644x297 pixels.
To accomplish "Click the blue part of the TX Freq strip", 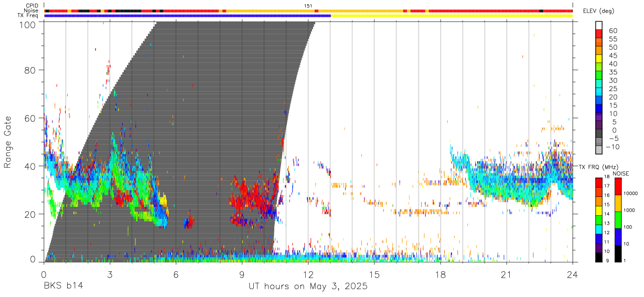I will [188, 16].
